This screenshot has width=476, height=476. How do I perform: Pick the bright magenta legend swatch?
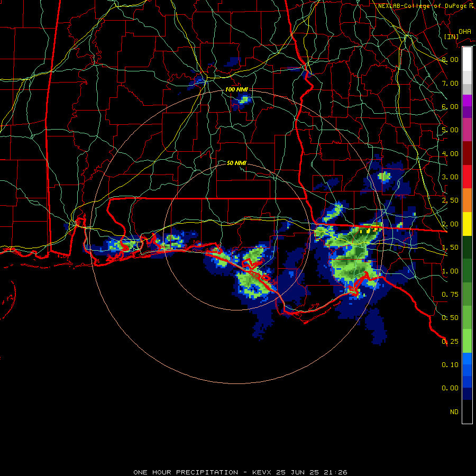[x=467, y=100]
